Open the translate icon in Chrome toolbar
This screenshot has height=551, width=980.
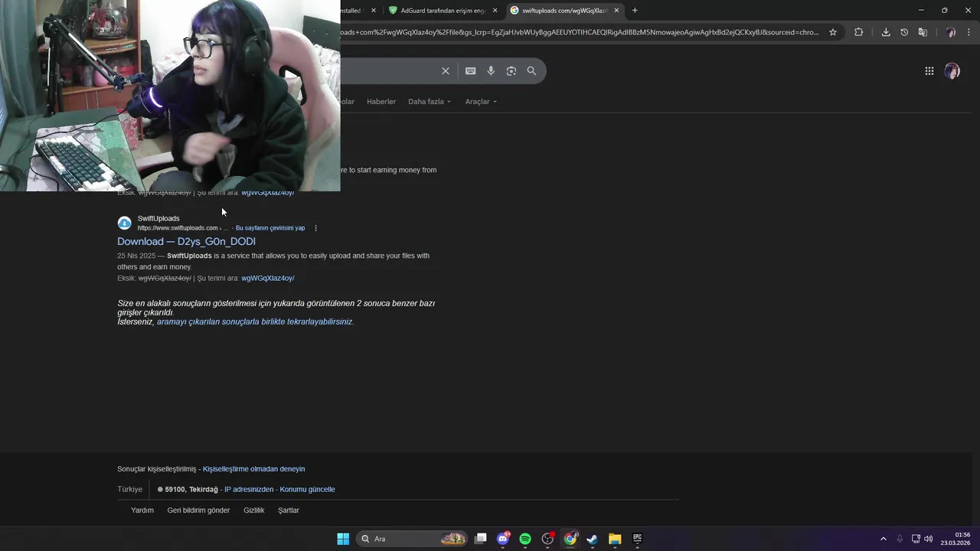923,32
